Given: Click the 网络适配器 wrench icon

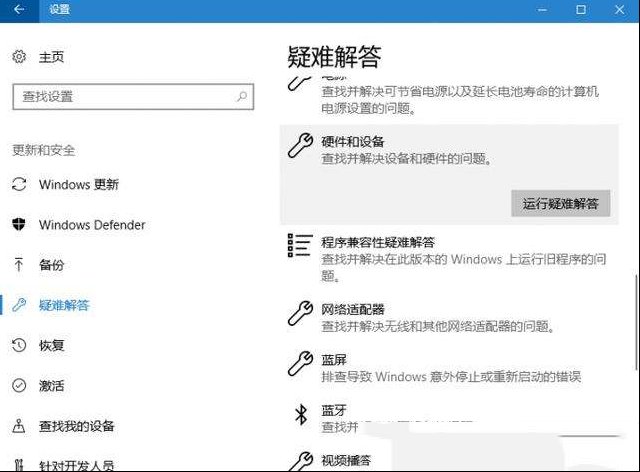Looking at the screenshot, I should [x=300, y=313].
